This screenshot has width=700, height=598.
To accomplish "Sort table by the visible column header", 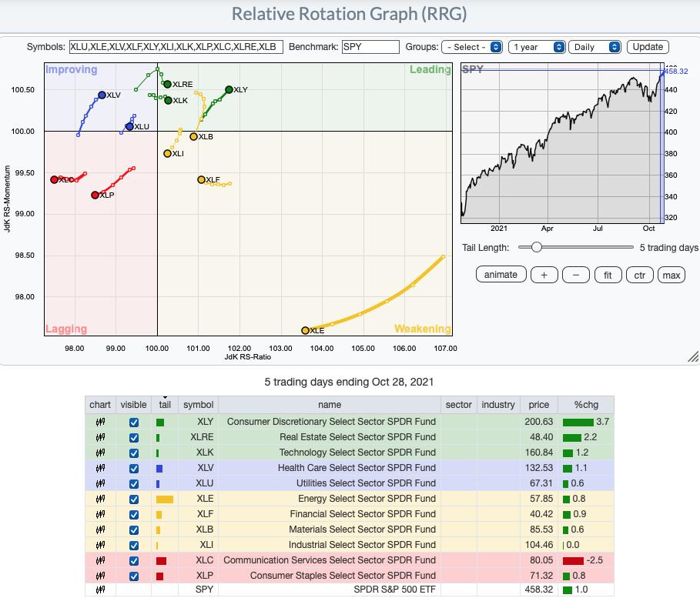I will [x=133, y=405].
